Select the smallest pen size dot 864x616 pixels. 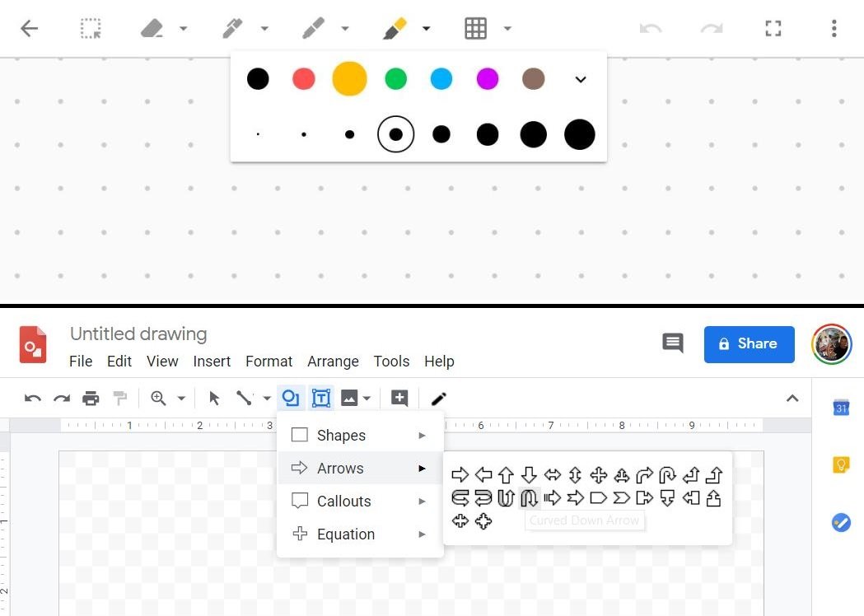(x=258, y=134)
